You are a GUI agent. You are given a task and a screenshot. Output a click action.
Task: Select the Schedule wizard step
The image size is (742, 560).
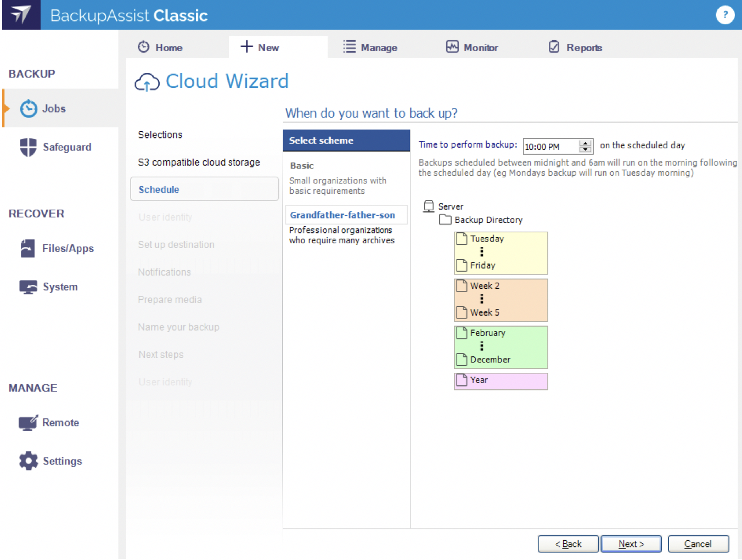(204, 189)
